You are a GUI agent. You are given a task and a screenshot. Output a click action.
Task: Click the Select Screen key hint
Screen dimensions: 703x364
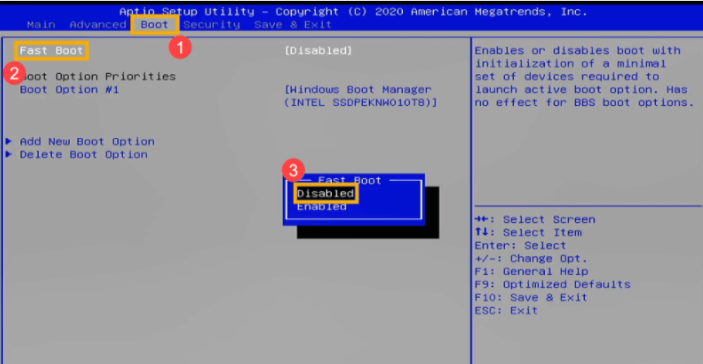click(x=535, y=220)
